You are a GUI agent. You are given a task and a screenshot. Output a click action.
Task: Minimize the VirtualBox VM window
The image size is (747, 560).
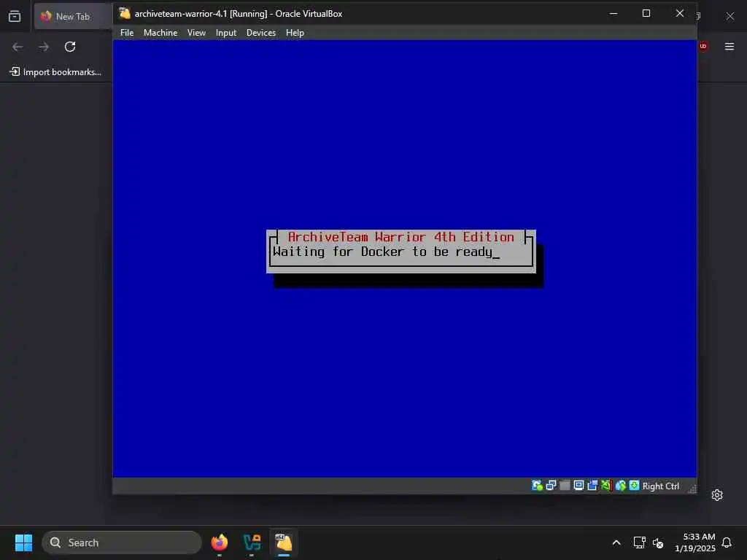point(614,13)
